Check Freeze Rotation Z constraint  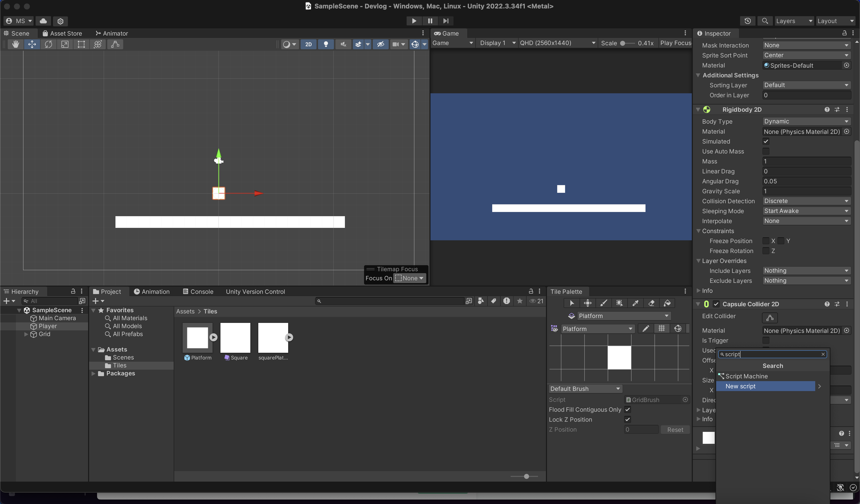point(766,251)
